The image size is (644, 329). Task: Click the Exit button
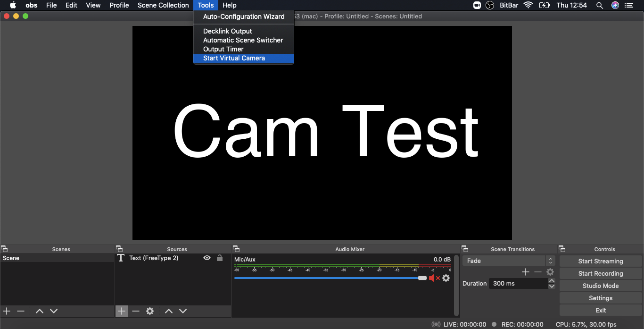tap(601, 310)
